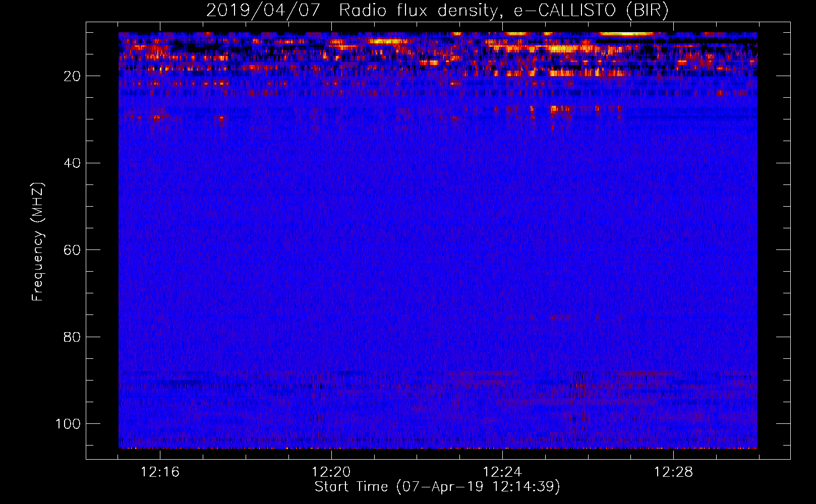816x504 pixels.
Task: Click the 100 MHz frequency tick label
Action: pyautogui.click(x=68, y=424)
